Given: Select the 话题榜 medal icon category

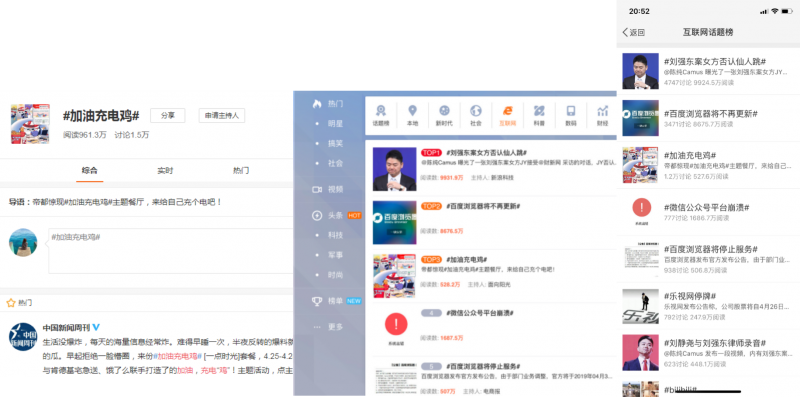Looking at the screenshot, I should [x=381, y=111].
